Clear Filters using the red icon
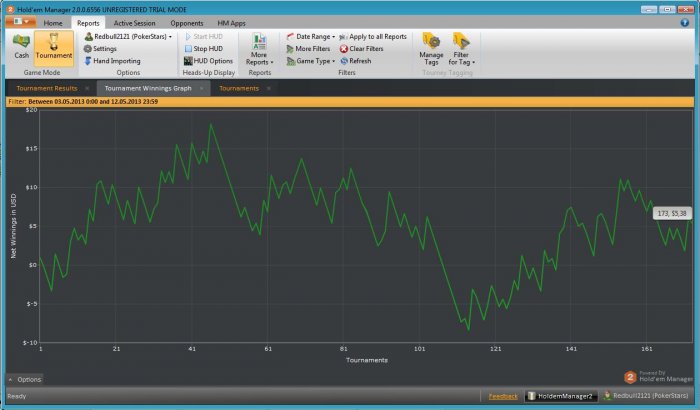Screen dimensions: 700x410 coord(369,48)
